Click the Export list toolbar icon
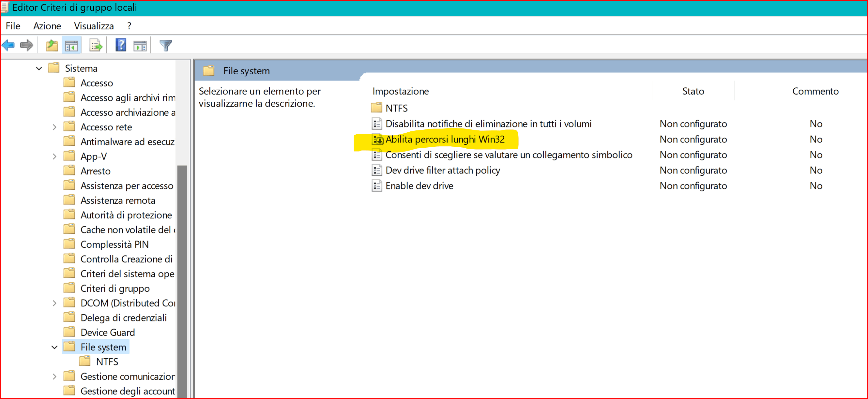The height and width of the screenshot is (399, 868). click(96, 45)
